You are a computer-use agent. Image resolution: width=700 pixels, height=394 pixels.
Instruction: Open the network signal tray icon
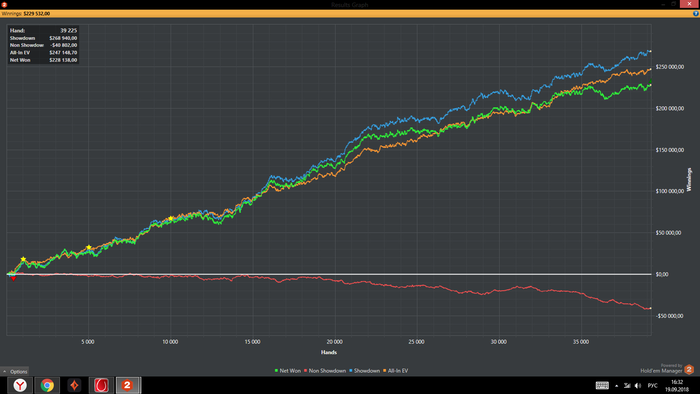point(627,386)
